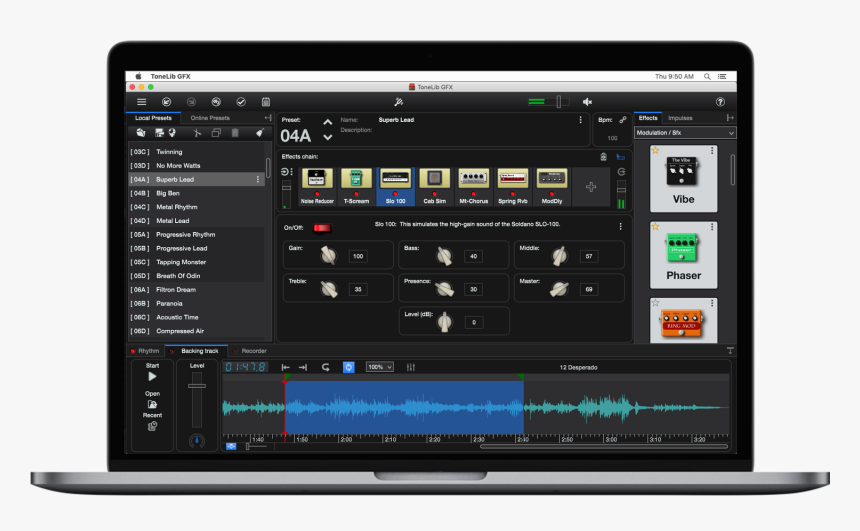This screenshot has height=531, width=860.
Task: Toggle T-Scream red LED on/off
Action: tap(357, 194)
